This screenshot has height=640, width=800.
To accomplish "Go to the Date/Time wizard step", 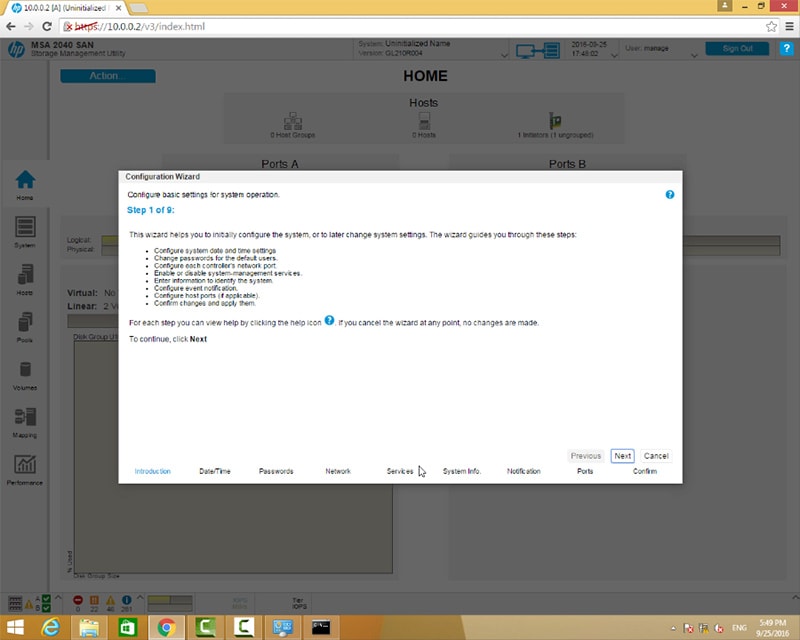I will click(x=215, y=471).
